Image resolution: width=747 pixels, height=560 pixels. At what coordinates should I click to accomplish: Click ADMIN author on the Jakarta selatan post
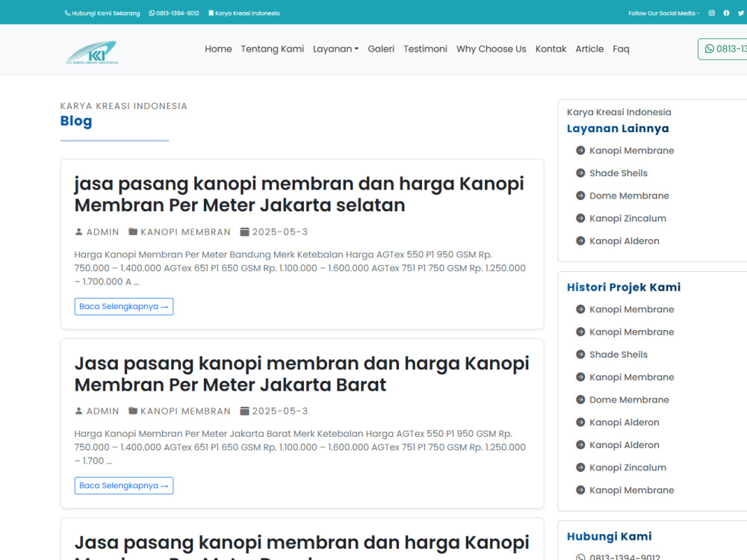point(102,232)
